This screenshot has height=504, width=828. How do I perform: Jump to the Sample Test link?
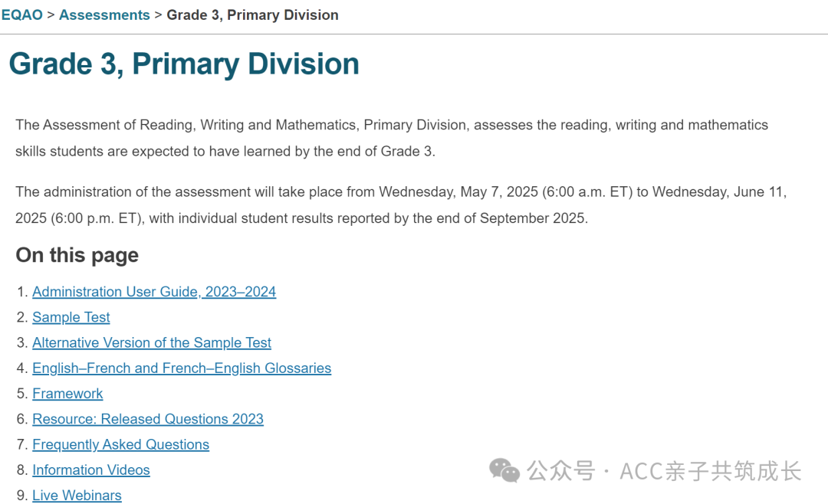coord(71,317)
